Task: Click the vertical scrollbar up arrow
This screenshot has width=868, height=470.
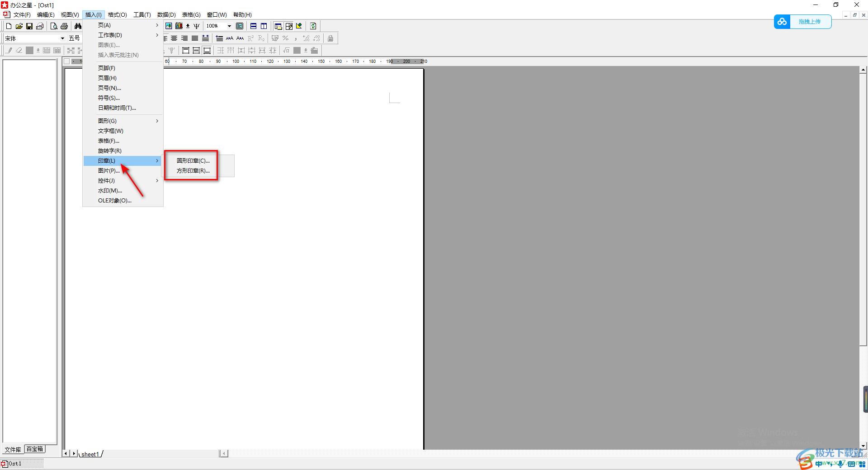Action: (863, 70)
